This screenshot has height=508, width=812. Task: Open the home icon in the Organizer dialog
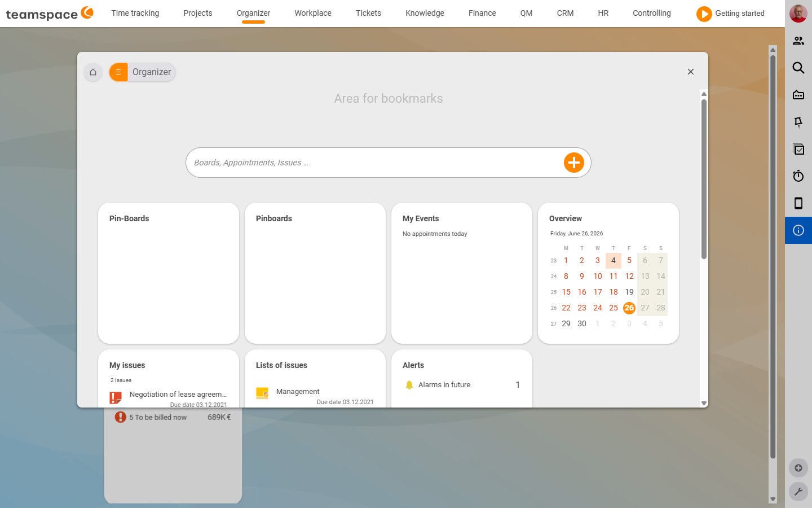point(93,72)
